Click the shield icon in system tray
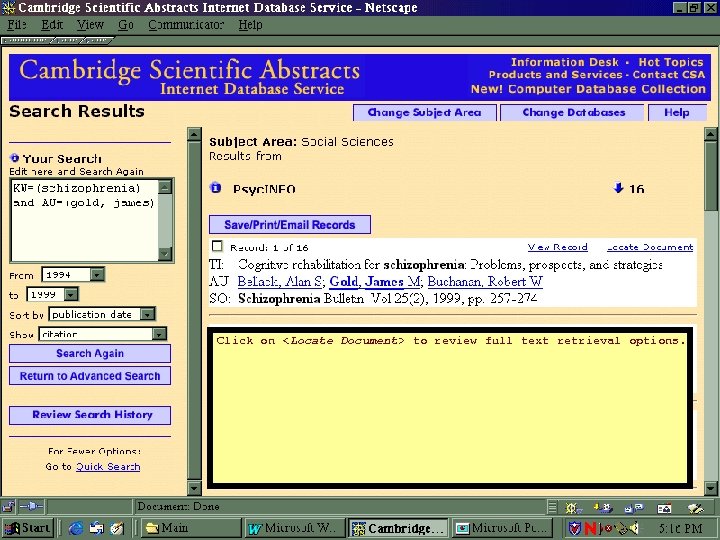The image size is (720, 540). 574,529
